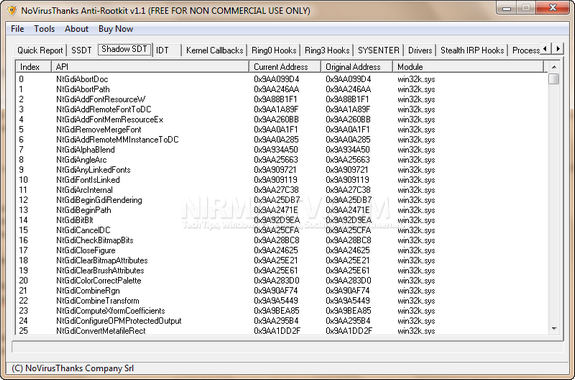Viewport: 575px width, 380px height.
Task: Select the NtGdiAddRemoteFontToDC entry
Action: click(x=281, y=109)
